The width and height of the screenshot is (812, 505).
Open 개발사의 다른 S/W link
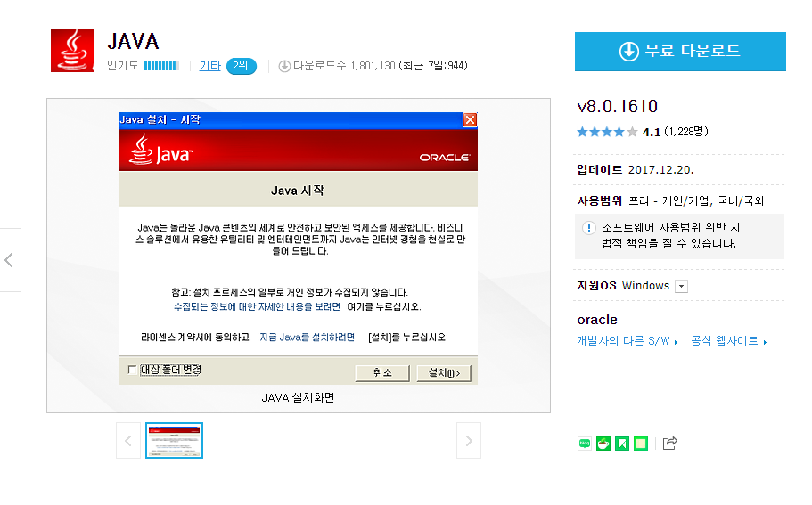[x=627, y=340]
